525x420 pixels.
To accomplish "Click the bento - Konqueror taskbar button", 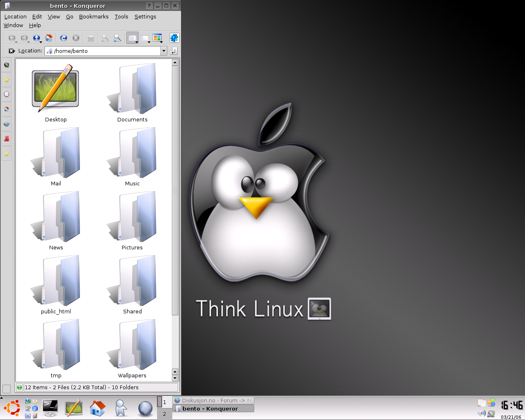I will pyautogui.click(x=213, y=409).
